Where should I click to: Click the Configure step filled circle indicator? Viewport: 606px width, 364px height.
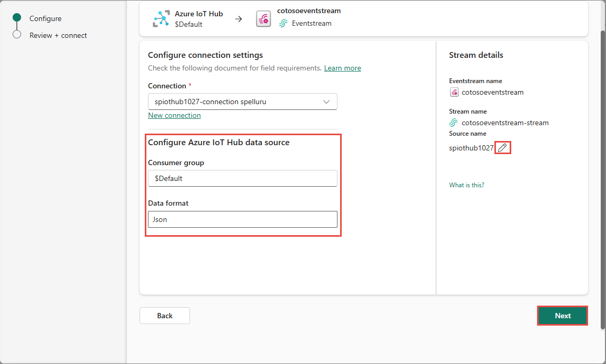(x=17, y=17)
